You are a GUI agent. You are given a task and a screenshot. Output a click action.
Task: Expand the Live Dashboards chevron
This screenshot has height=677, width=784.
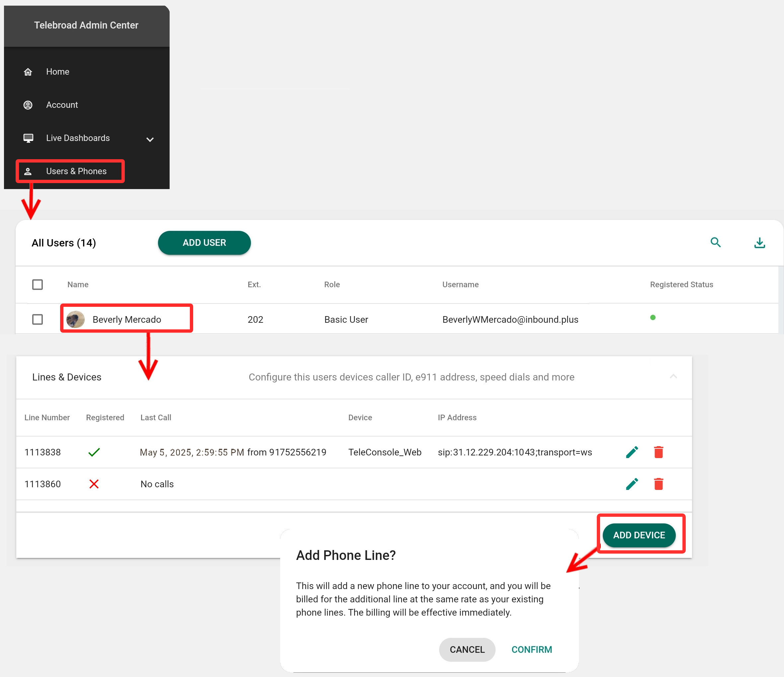click(x=150, y=139)
